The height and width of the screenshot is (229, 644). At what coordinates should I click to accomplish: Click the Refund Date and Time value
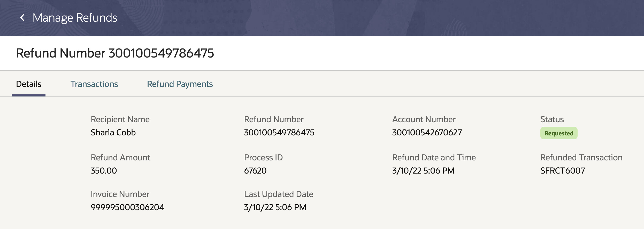423,171
